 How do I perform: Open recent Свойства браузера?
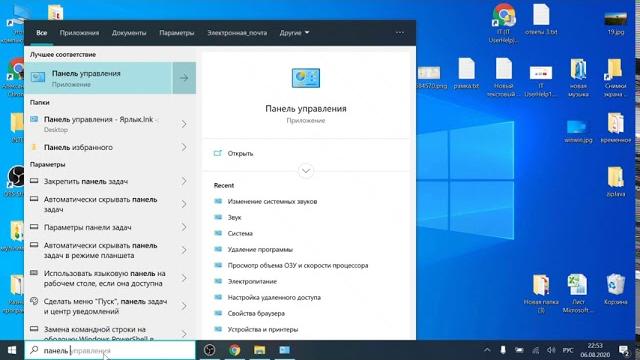(x=256, y=313)
